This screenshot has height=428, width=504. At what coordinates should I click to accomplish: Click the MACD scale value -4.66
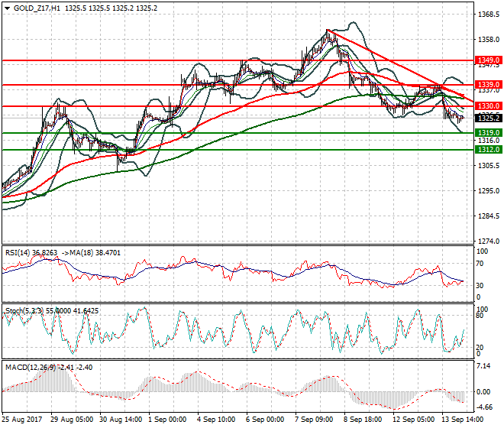coord(484,407)
